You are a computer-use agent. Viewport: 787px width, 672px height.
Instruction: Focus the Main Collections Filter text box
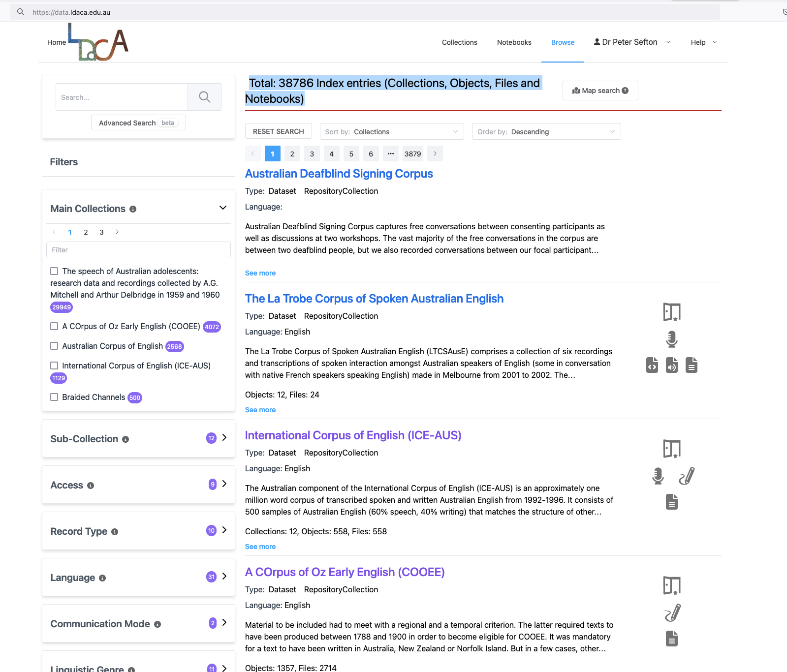coord(138,249)
